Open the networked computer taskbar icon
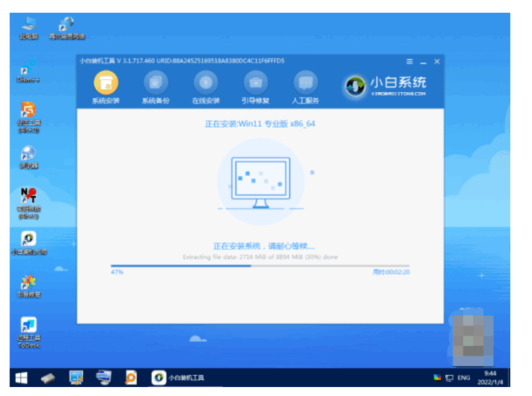 tap(103, 377)
